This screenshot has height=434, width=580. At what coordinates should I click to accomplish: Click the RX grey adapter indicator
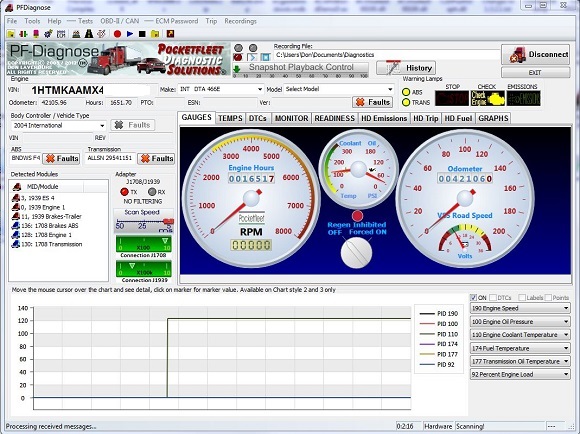pos(152,192)
